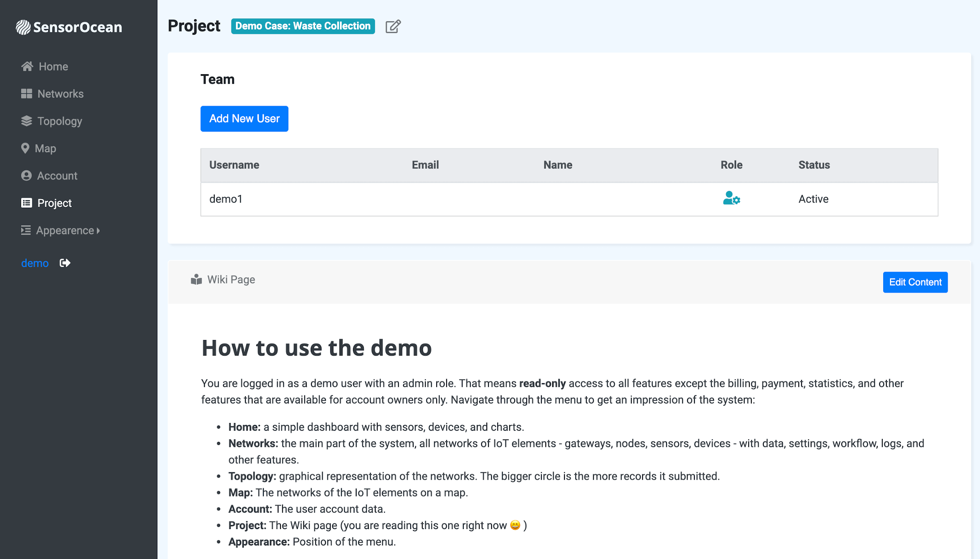Click the Map pin icon
Screen dimensions: 980x559
25,148
